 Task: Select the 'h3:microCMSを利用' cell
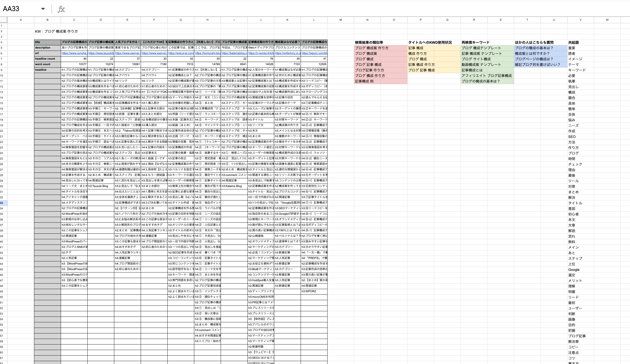[x=261, y=297]
